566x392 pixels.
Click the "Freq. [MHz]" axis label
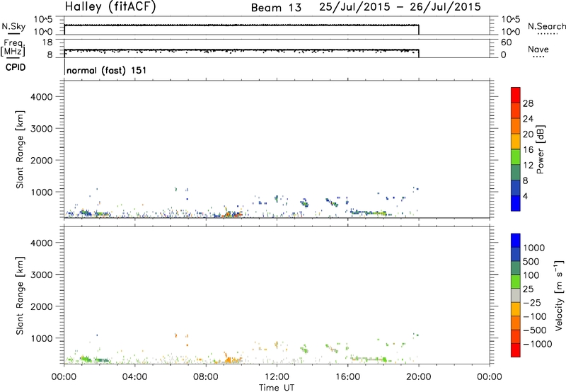(13, 47)
